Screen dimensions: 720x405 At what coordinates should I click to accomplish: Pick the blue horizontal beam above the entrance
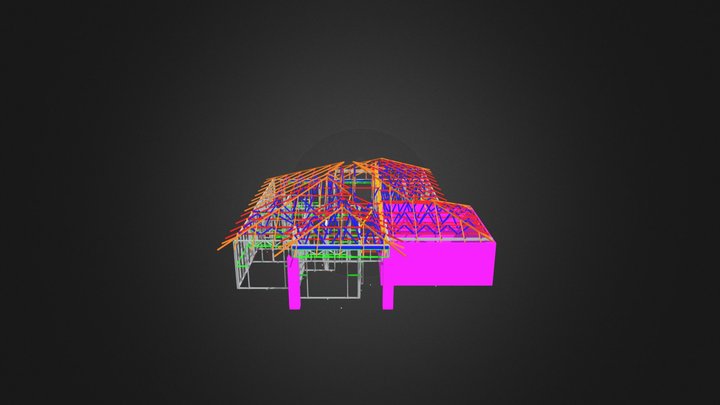click(340, 248)
